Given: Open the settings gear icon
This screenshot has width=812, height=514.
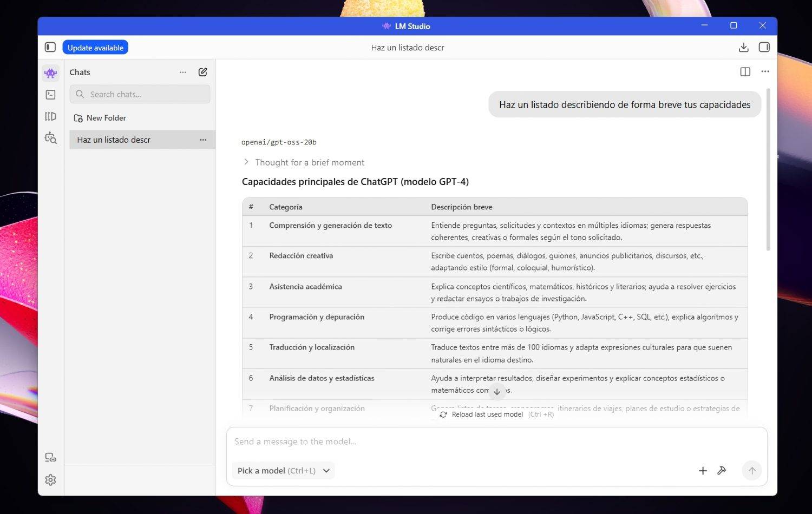Looking at the screenshot, I should click(51, 480).
